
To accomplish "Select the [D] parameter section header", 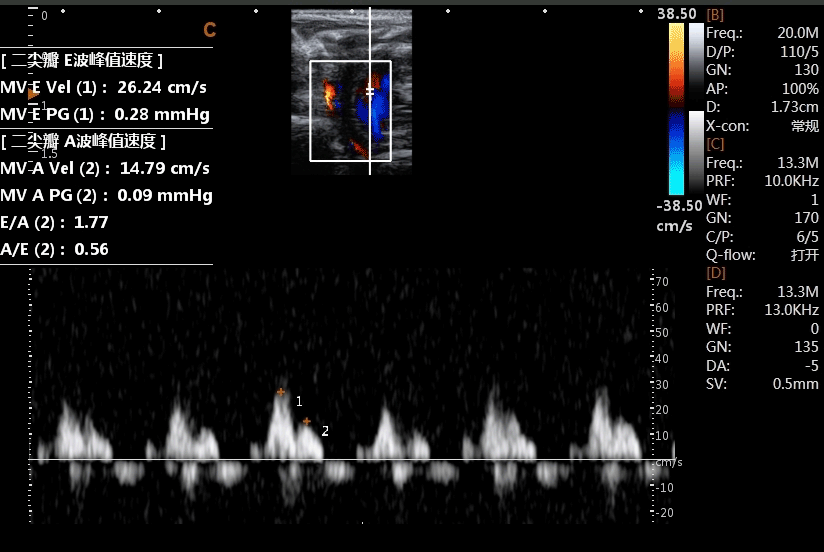I will click(x=716, y=272).
